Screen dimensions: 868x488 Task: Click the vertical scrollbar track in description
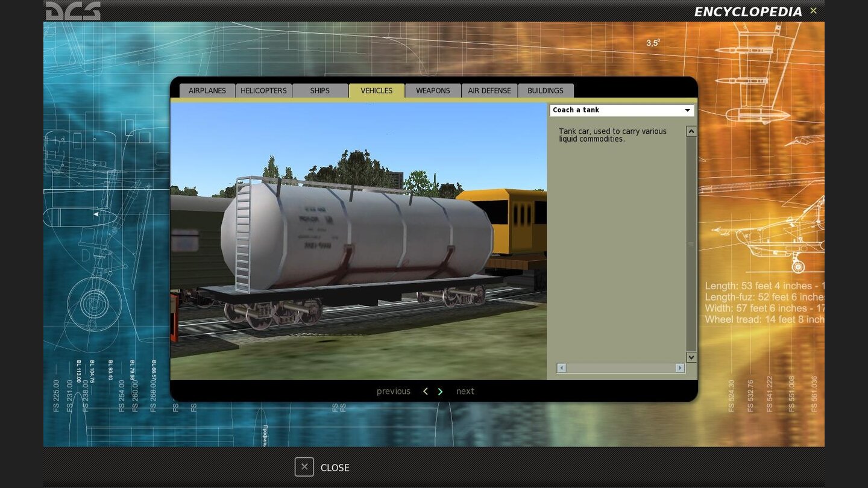[x=691, y=244]
